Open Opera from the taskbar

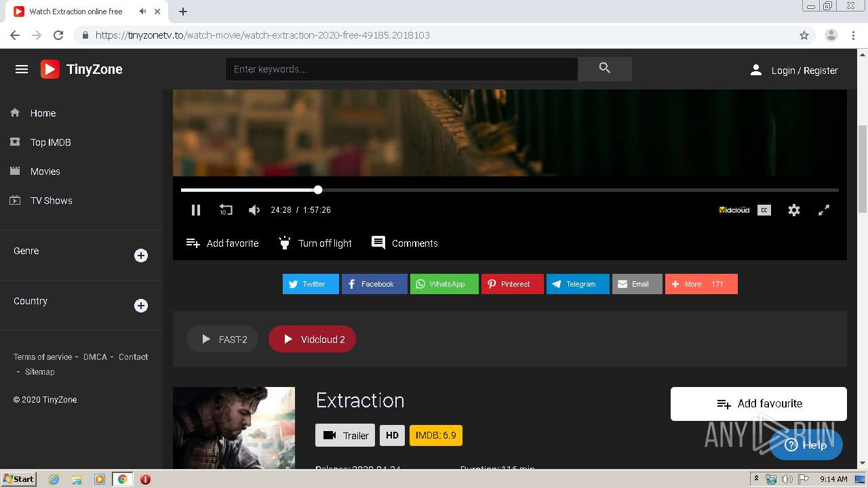[x=145, y=479]
